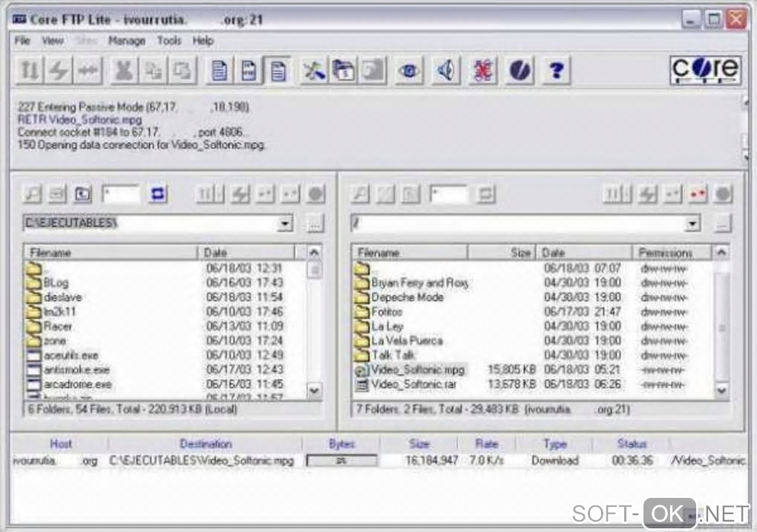Click the refresh icon in the remote pane toolbar
The image size is (757, 532).
(x=485, y=194)
